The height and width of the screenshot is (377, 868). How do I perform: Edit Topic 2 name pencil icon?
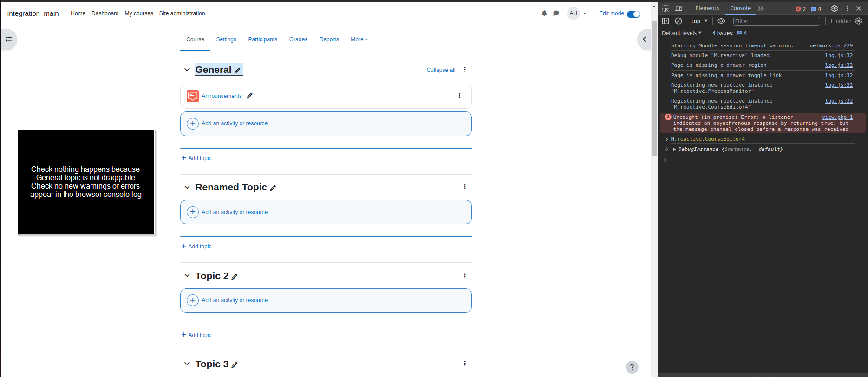pyautogui.click(x=235, y=277)
